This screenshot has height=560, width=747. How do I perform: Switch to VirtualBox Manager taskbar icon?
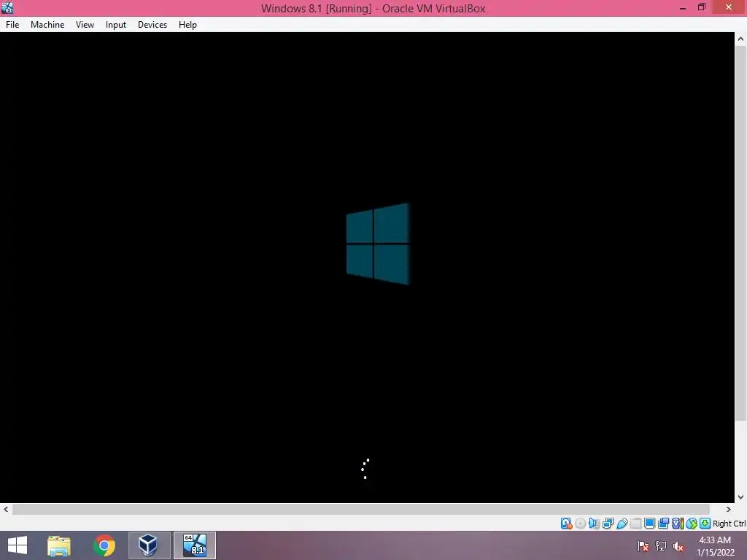click(149, 545)
